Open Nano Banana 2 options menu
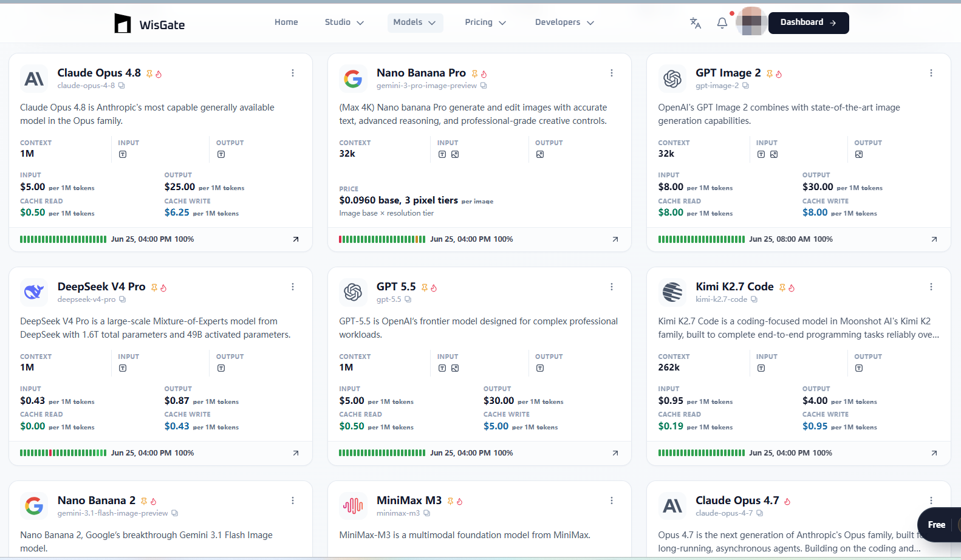The image size is (961, 560). click(x=293, y=500)
